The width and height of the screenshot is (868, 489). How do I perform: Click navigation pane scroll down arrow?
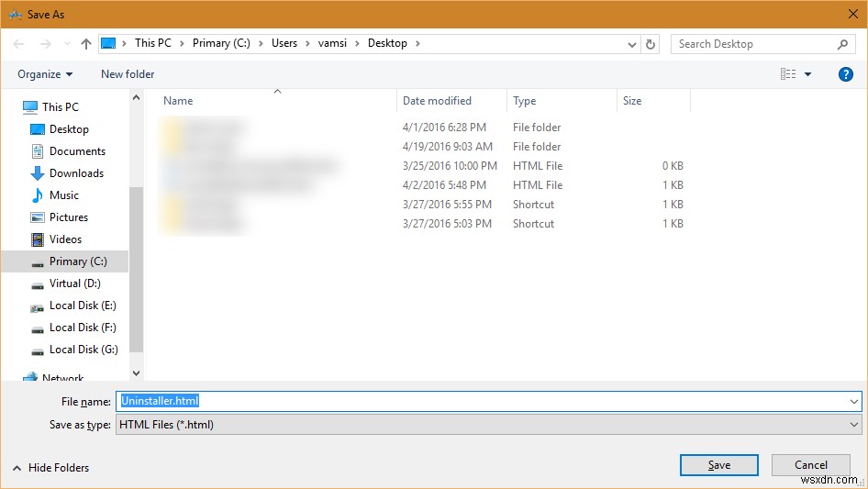[x=136, y=373]
